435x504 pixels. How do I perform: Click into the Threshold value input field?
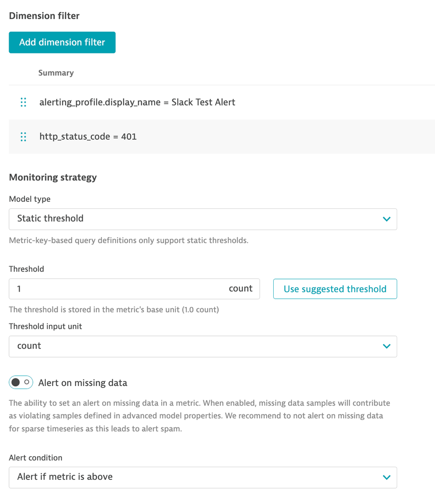(x=116, y=289)
